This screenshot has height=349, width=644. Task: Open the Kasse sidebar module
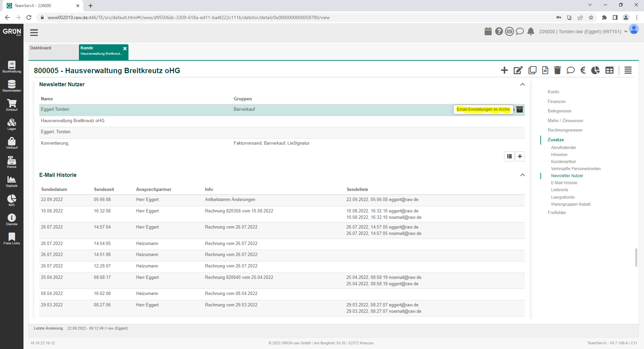[12, 162]
